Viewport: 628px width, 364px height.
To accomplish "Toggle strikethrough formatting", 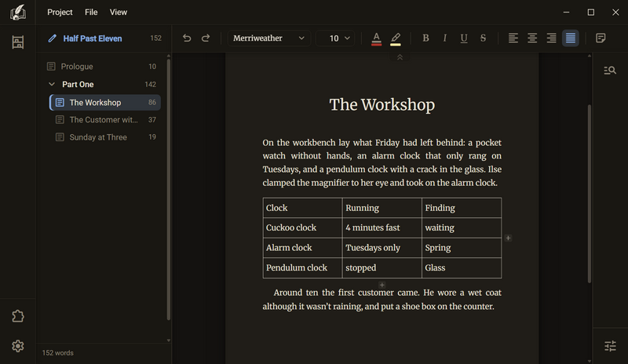I will click(483, 38).
